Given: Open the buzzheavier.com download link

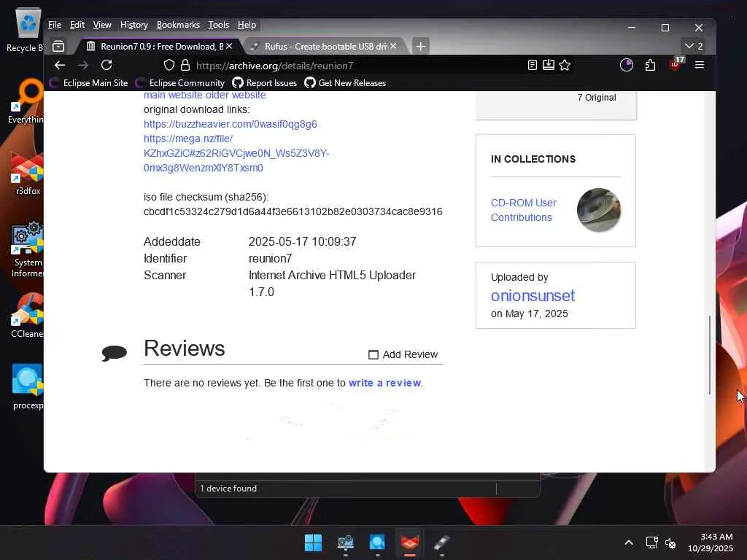Looking at the screenshot, I should pos(230,124).
